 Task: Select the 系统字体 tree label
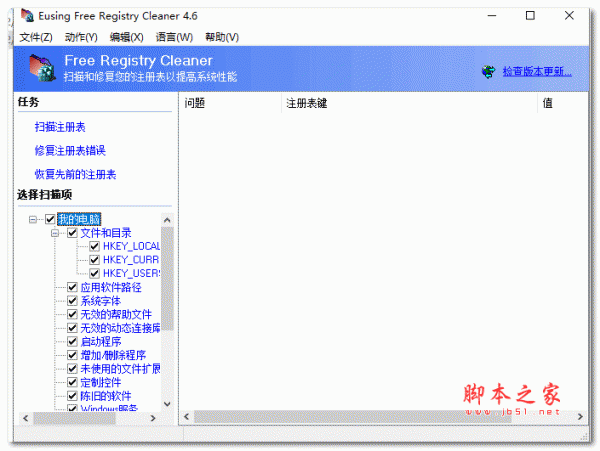(101, 301)
